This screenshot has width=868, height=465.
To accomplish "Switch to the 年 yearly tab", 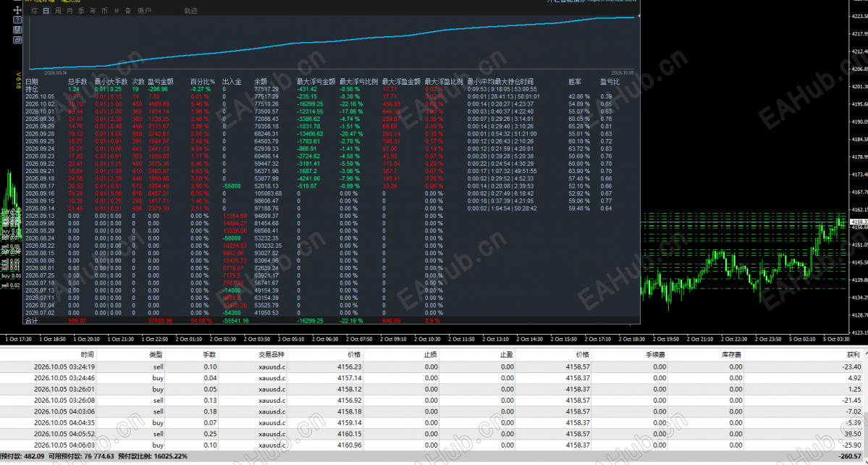I will pos(93,11).
